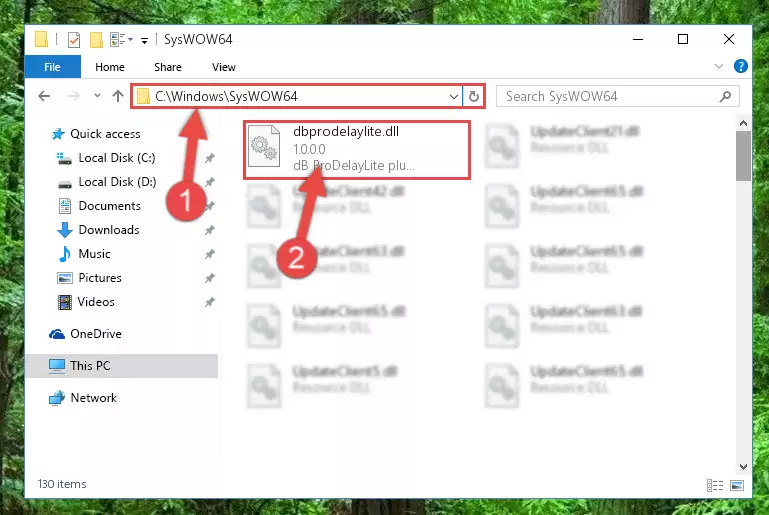Click the pin icon next to Videos

pos(209,302)
